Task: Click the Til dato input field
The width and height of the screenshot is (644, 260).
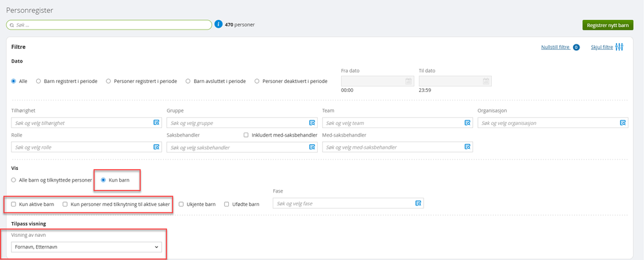Action: click(x=455, y=81)
